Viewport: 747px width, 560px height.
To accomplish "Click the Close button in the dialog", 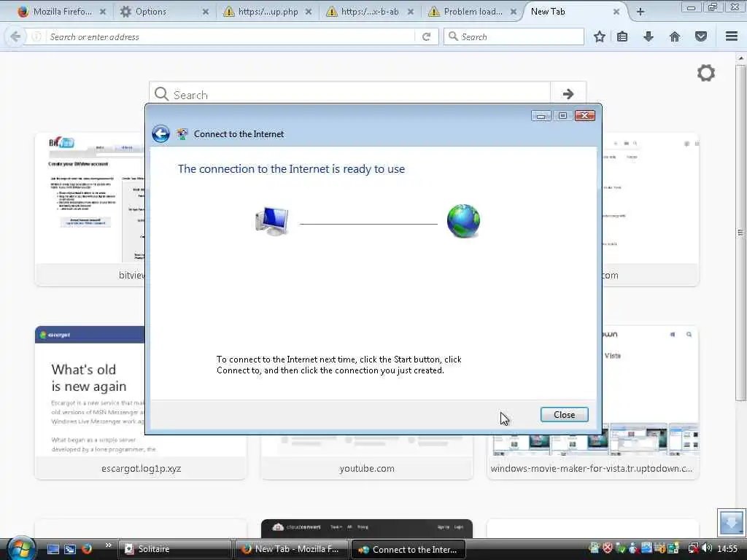I will [564, 415].
